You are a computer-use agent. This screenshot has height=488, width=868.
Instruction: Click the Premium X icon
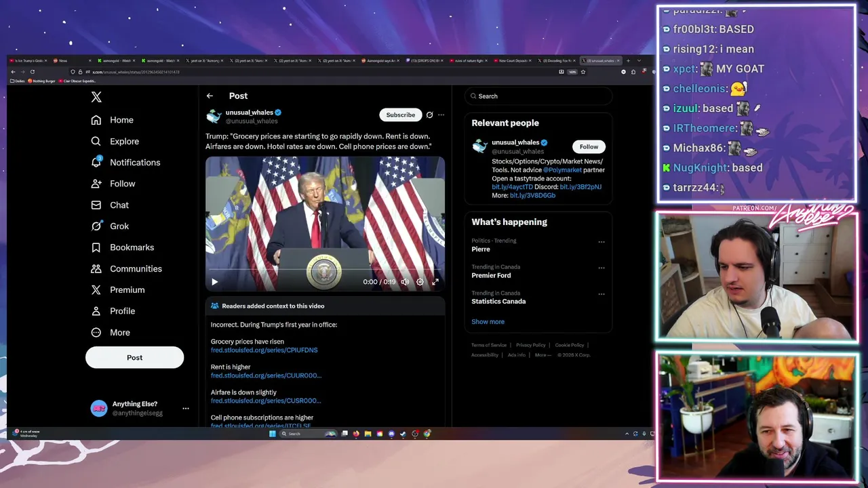(96, 289)
